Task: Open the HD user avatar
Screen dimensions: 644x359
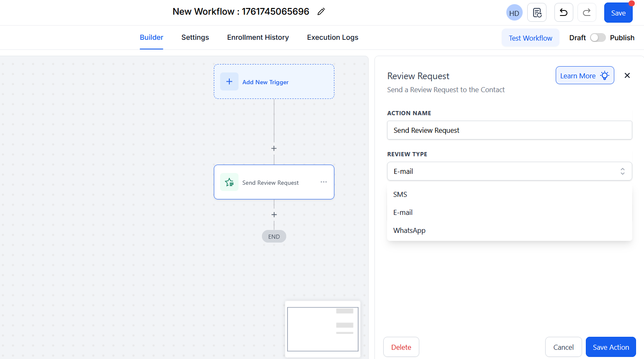Action: pos(514,13)
